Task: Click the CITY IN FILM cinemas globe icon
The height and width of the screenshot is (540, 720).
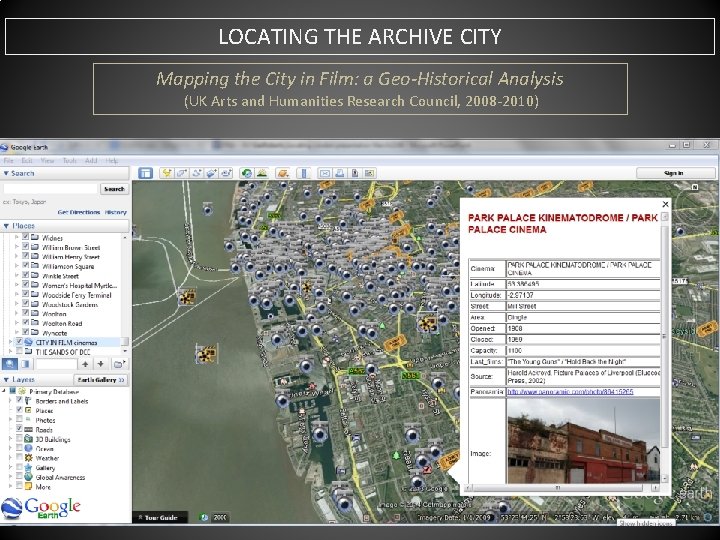Action: (x=28, y=342)
